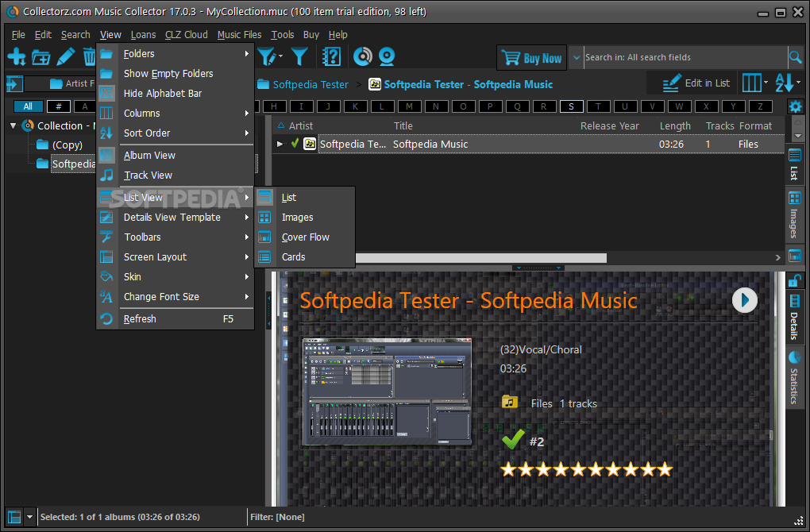Open the status bar layout dropdown arrow
The image size is (810, 532).
pyautogui.click(x=29, y=516)
